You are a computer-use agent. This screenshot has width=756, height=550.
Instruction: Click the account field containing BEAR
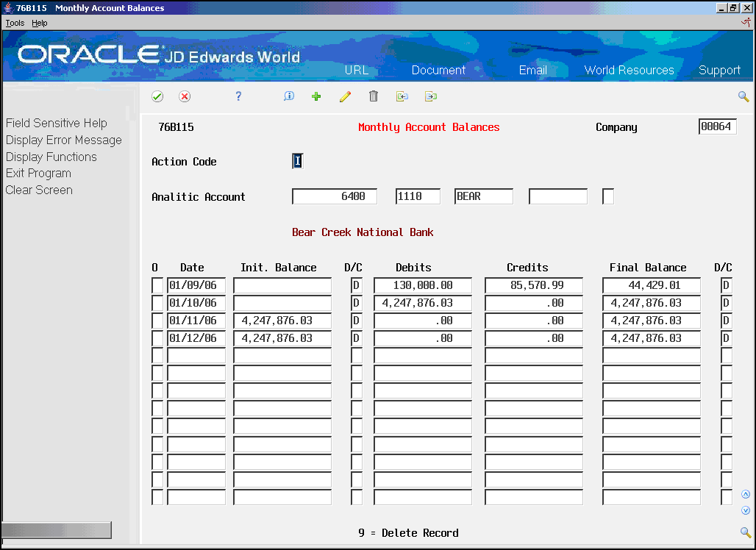pyautogui.click(x=484, y=196)
